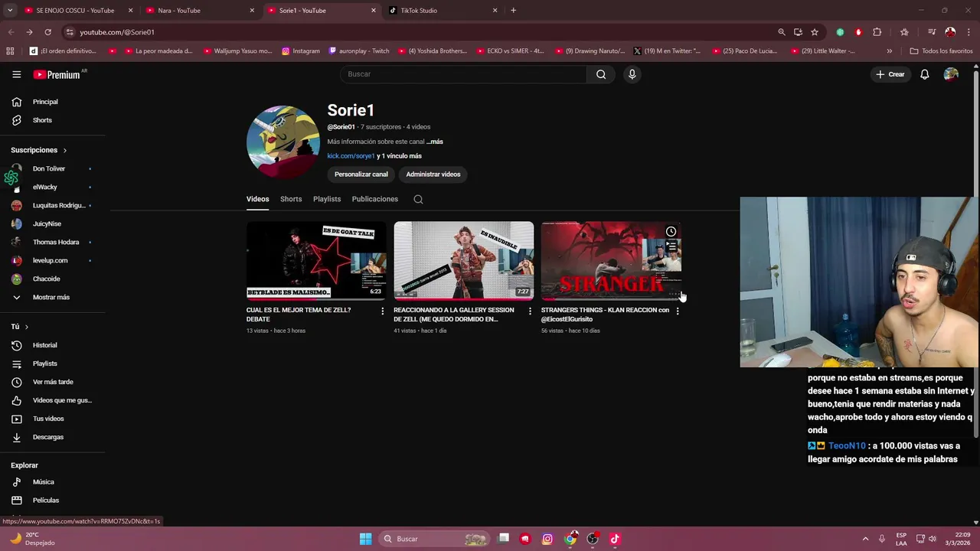Install app icon in address bar
The height and width of the screenshot is (551, 980).
[798, 32]
